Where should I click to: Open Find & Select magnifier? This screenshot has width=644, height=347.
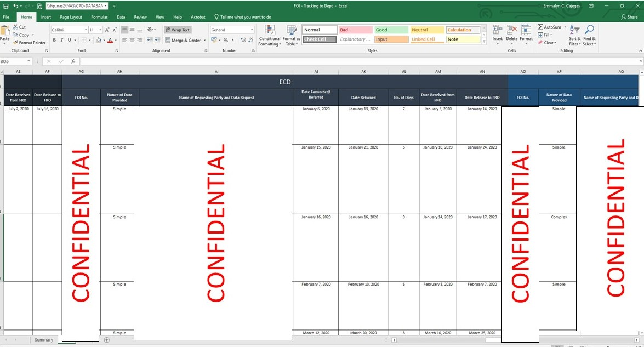click(x=589, y=36)
